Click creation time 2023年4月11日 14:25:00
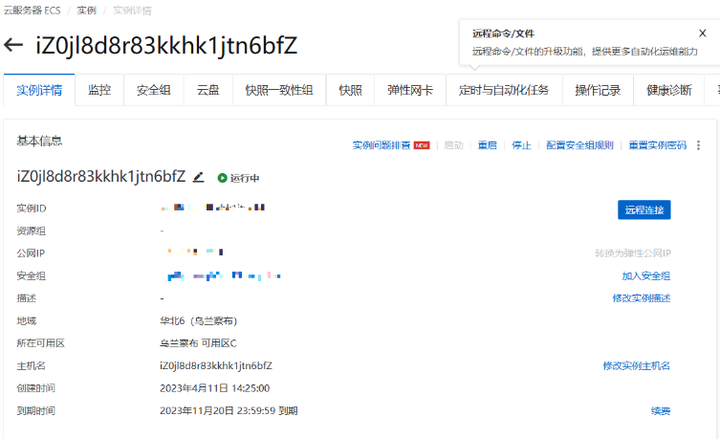Viewport: 720px width, 439px height. click(214, 388)
